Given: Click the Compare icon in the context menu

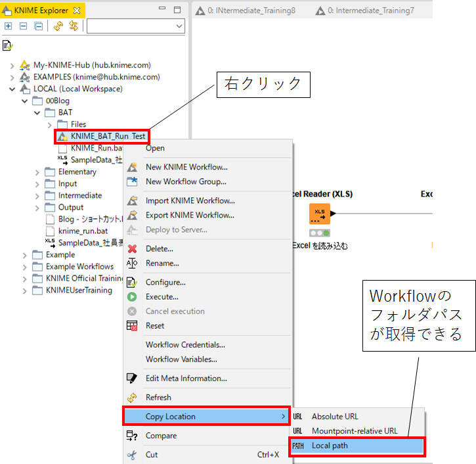Looking at the screenshot, I should (132, 436).
